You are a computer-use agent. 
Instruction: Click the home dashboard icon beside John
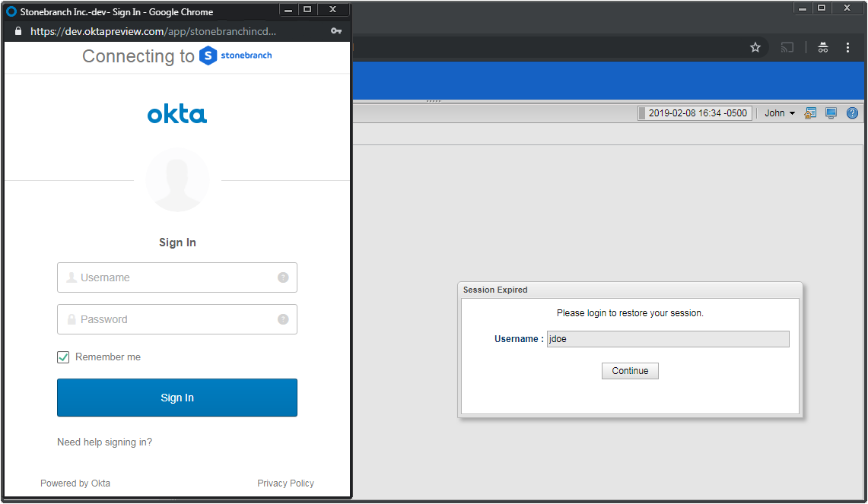tap(811, 113)
